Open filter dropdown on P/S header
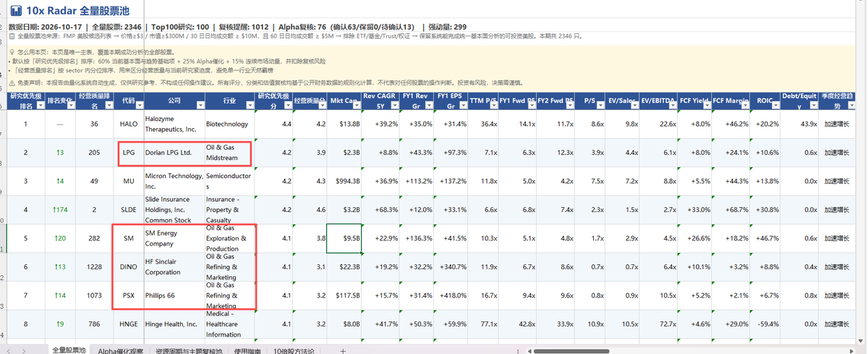The image size is (868, 354). 600,105
